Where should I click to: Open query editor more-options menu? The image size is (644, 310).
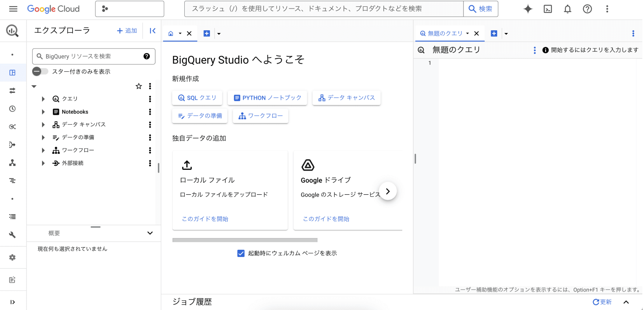click(x=535, y=50)
